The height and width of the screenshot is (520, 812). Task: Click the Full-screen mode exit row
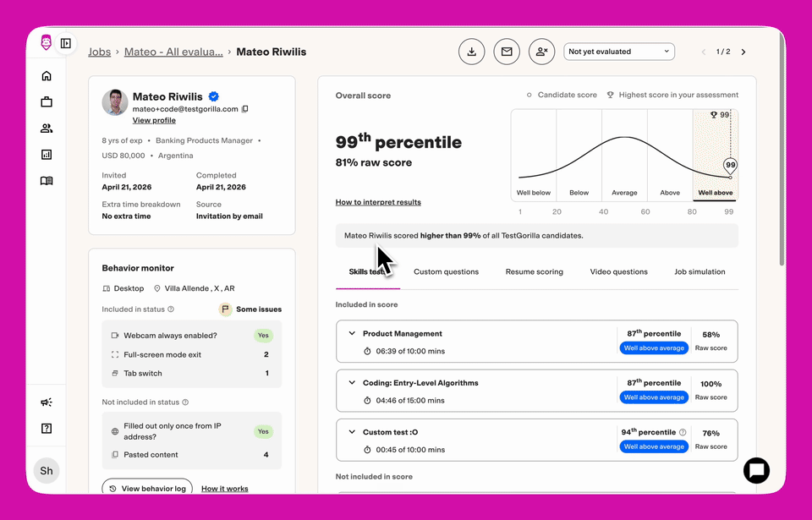pyautogui.click(x=192, y=355)
